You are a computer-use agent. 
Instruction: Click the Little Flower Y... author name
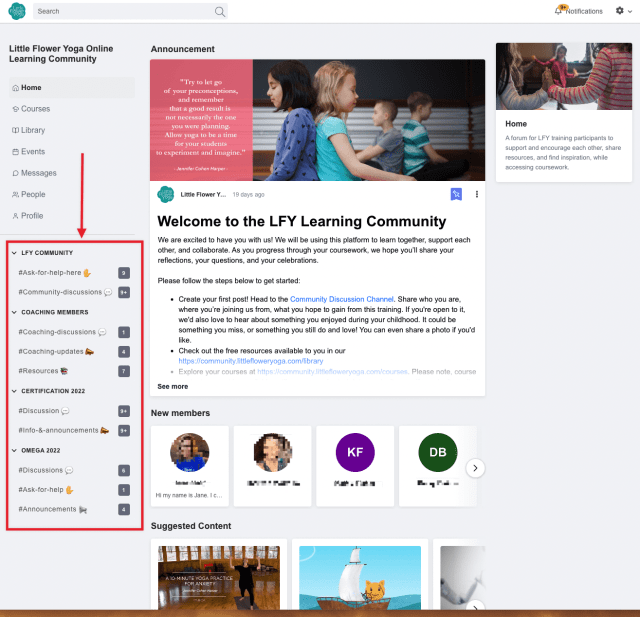(x=203, y=195)
